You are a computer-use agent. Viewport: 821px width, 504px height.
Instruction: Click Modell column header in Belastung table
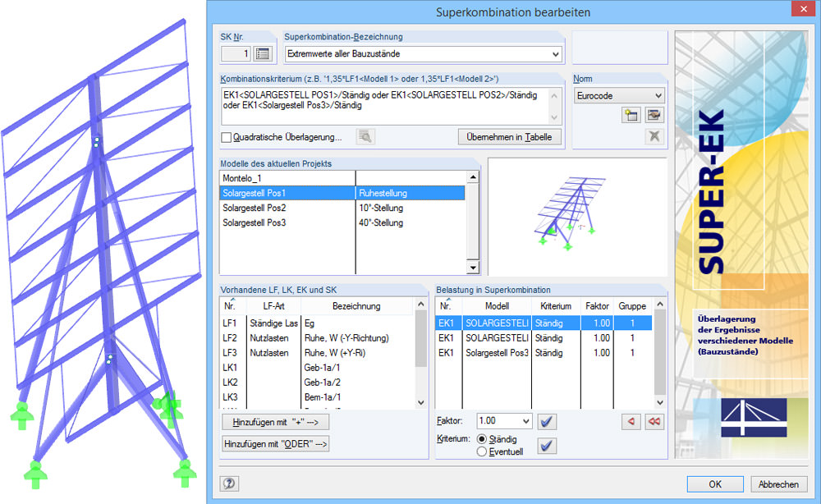(497, 306)
